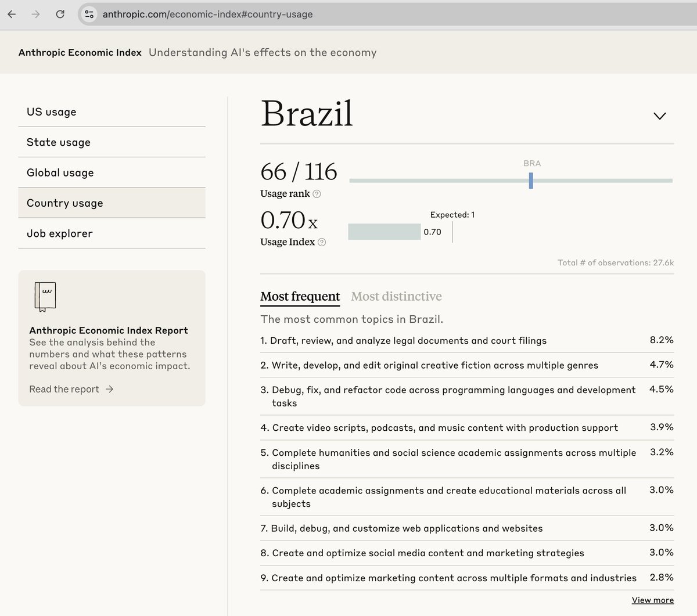Image resolution: width=697 pixels, height=616 pixels.
Task: Click the 2.8% percentage value
Action: [x=662, y=577]
